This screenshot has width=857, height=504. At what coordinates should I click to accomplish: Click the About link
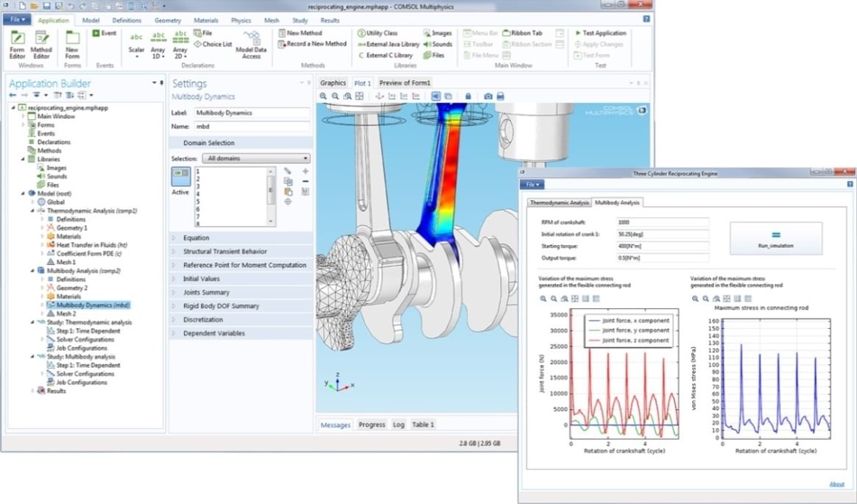point(836,484)
